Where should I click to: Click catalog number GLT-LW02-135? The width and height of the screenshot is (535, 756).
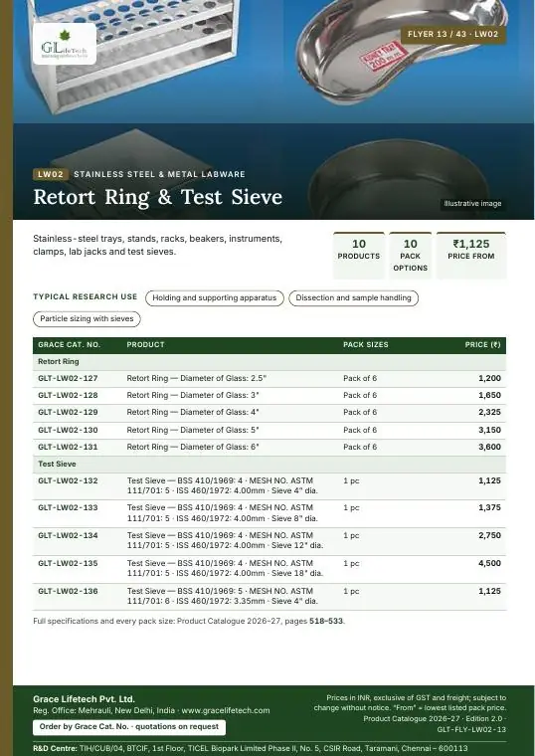68,563
